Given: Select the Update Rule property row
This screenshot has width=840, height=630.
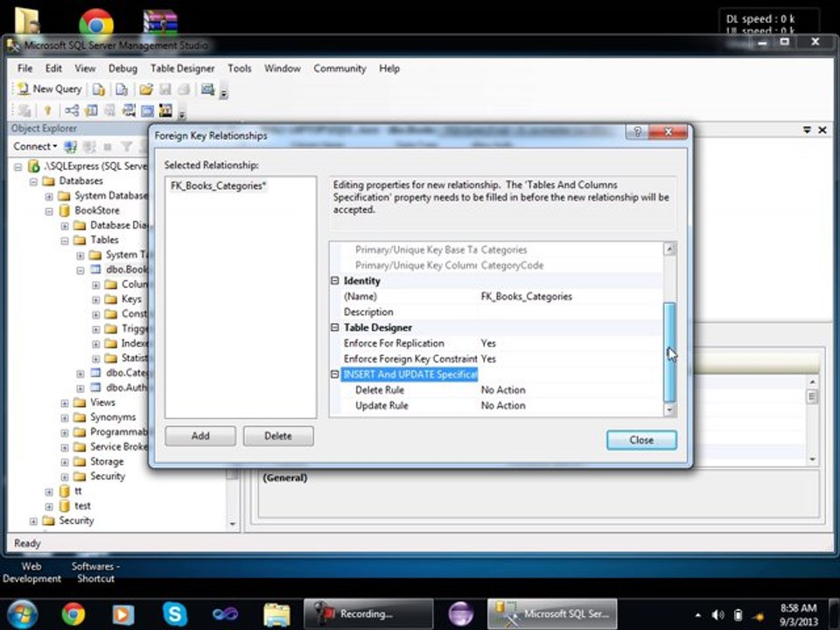Looking at the screenshot, I should click(497, 405).
